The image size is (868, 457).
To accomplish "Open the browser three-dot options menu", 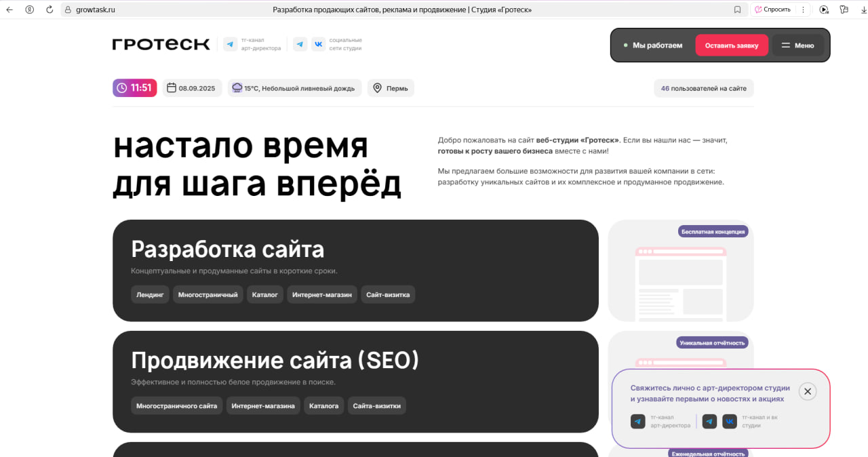I will tap(804, 9).
